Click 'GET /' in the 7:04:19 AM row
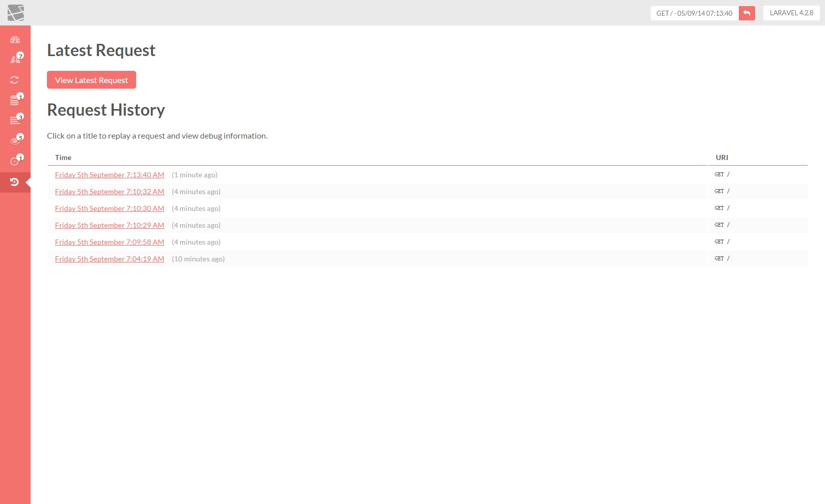The image size is (825, 504). click(722, 258)
